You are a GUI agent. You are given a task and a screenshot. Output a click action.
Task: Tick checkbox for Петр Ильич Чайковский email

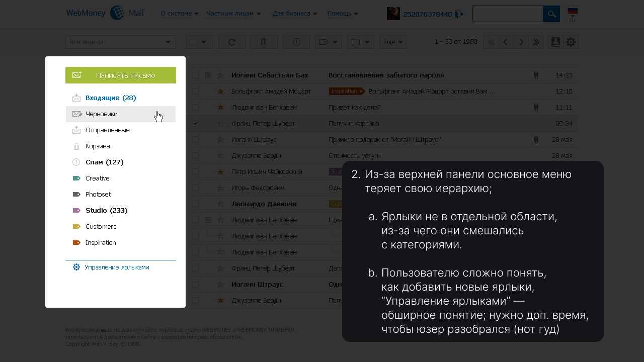[196, 172]
